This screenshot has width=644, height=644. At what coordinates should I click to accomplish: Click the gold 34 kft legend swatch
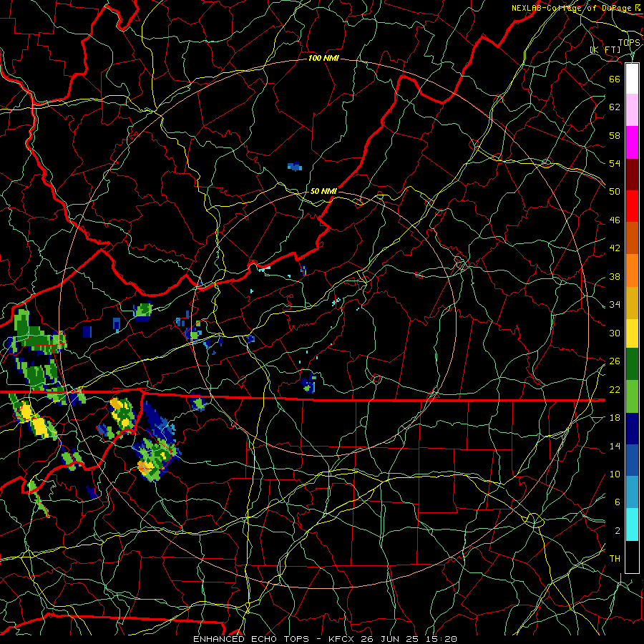pos(632,303)
